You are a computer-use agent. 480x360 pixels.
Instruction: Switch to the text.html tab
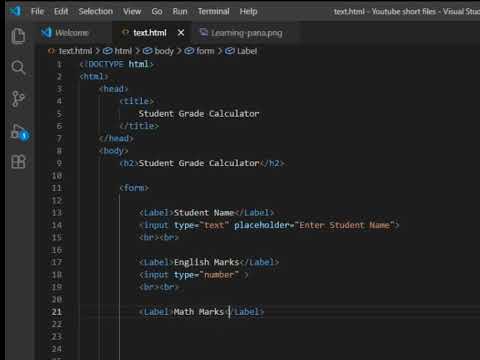pos(150,33)
